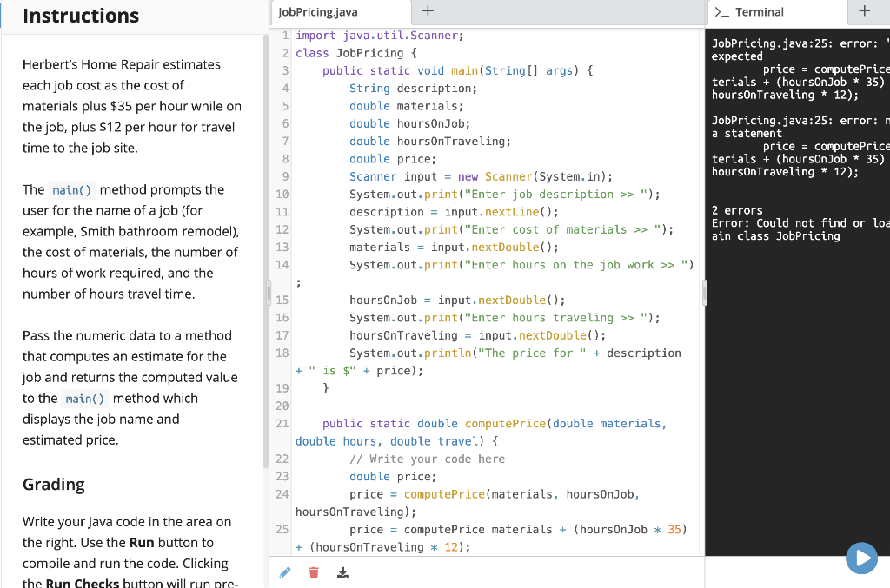Select the pencil edit icon below the code
890x588 pixels.
tap(284, 571)
